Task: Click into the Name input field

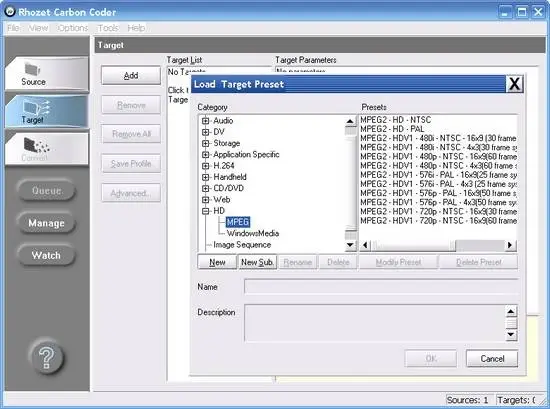Action: [381, 287]
